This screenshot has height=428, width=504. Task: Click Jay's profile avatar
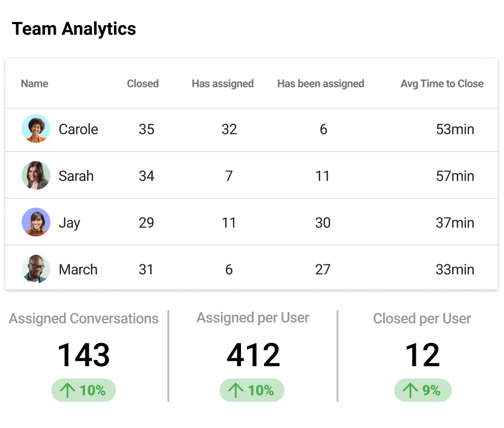36,222
